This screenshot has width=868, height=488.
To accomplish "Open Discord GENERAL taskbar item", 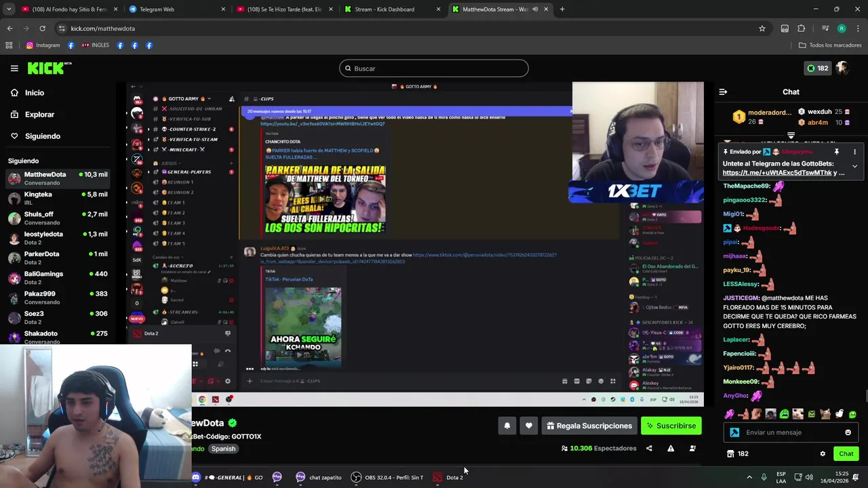I will pyautogui.click(x=226, y=478).
